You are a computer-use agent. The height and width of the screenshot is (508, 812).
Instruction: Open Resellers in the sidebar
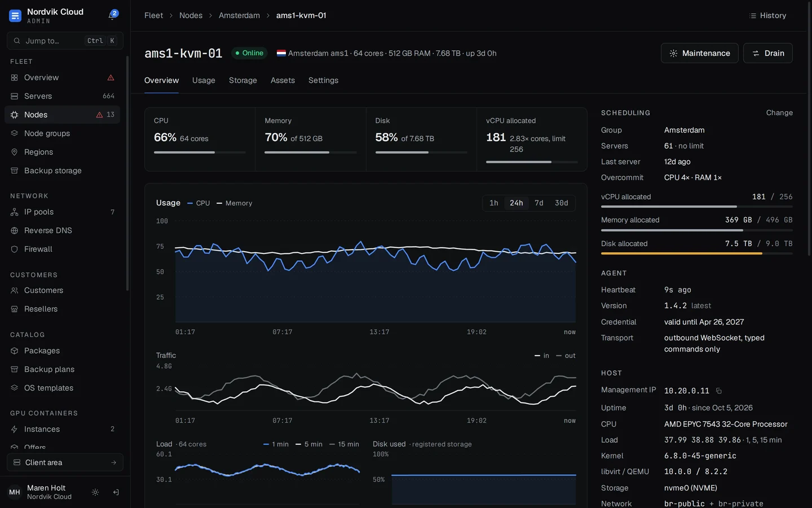point(62,309)
